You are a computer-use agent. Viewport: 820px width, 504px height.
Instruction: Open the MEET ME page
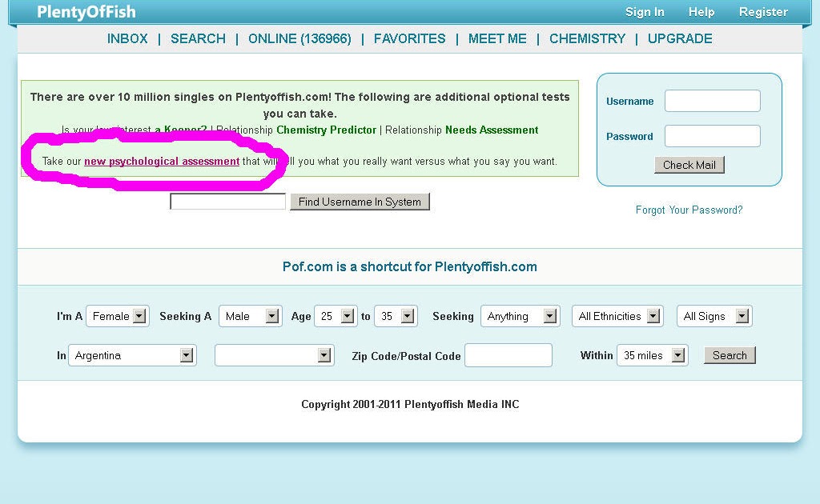pos(497,38)
